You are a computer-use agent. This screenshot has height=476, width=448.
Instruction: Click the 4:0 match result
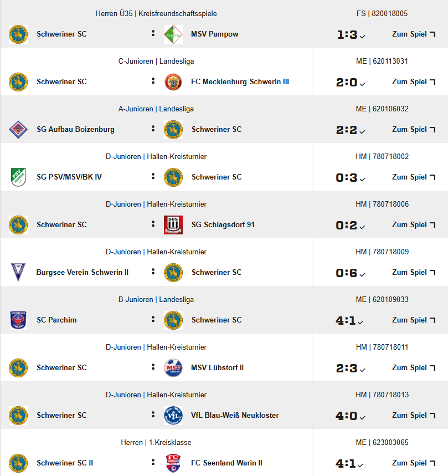coord(347,416)
